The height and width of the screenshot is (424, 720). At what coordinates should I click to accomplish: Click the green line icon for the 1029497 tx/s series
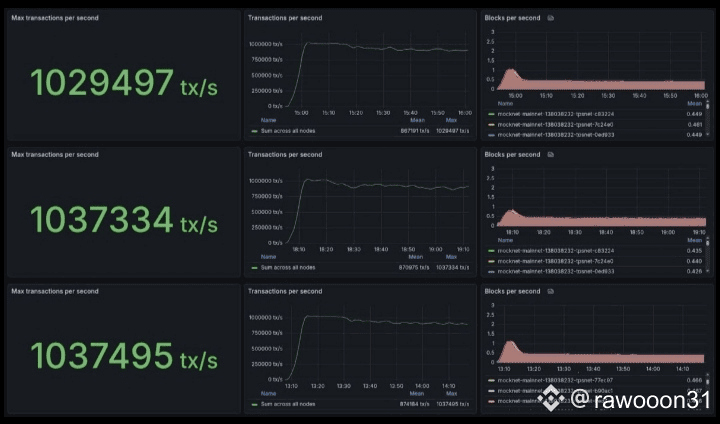coord(254,131)
